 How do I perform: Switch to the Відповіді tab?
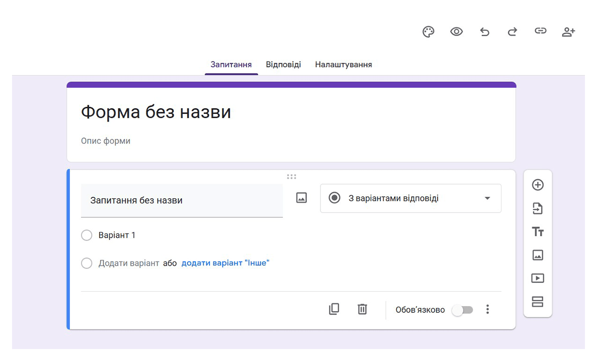pyautogui.click(x=283, y=64)
